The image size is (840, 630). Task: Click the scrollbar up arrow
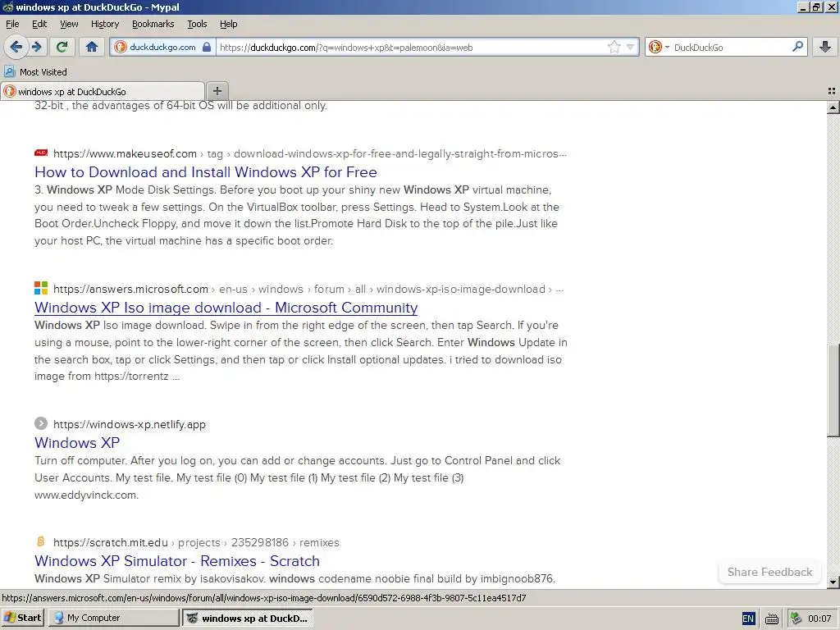pos(833,107)
